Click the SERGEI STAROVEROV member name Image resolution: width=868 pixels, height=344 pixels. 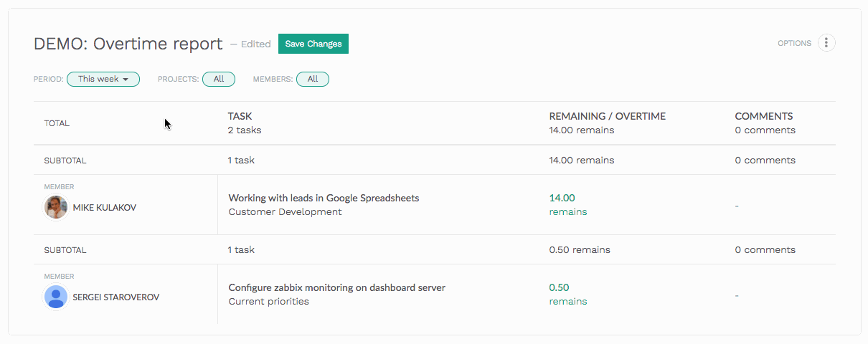tap(115, 297)
